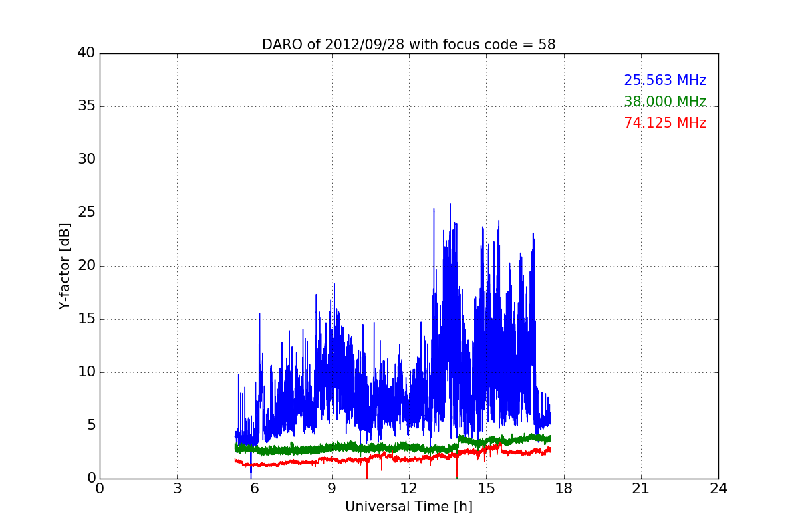
Task: Click the 'Universal Time [h]' axis label
Action: 409,507
